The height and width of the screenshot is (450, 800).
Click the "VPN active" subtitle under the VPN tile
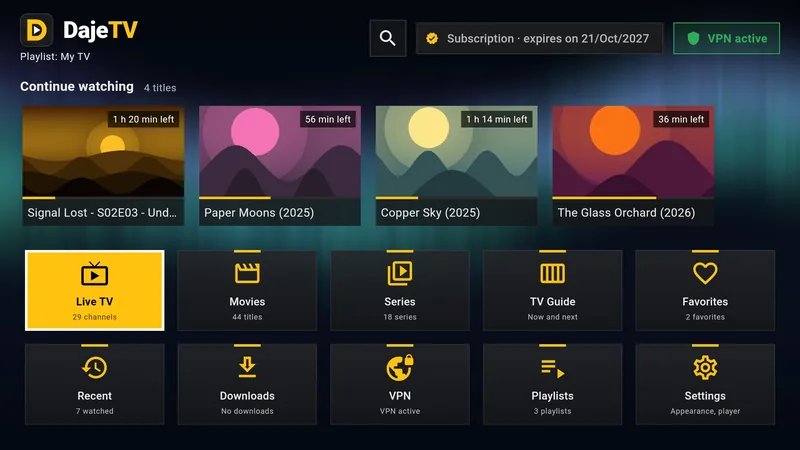point(399,411)
